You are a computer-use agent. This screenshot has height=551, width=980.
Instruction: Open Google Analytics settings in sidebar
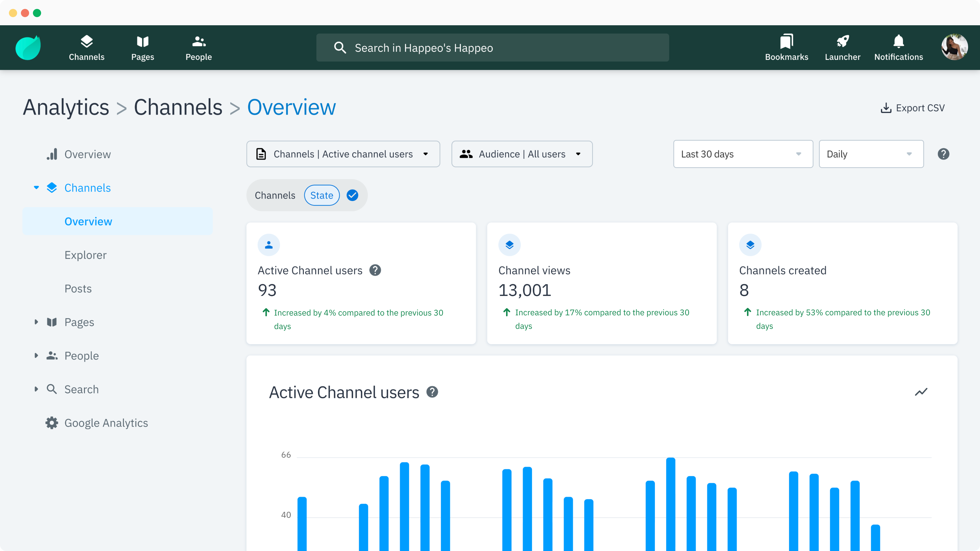point(106,423)
